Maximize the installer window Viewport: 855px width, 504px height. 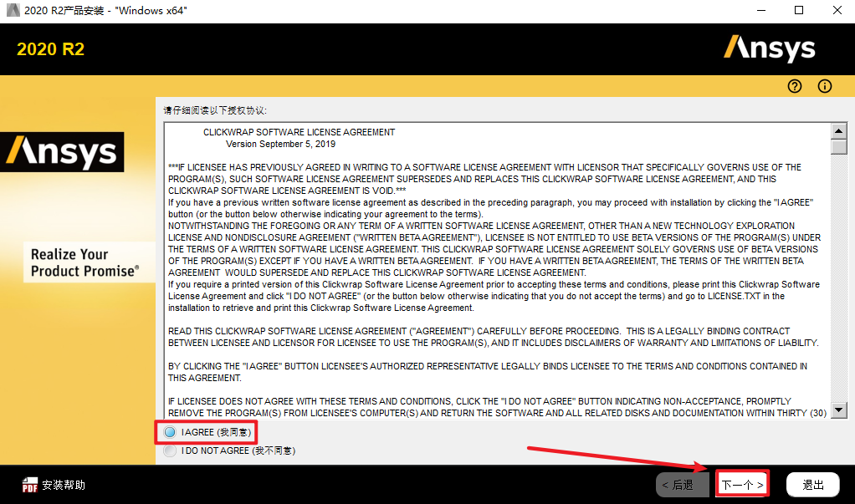click(x=798, y=10)
